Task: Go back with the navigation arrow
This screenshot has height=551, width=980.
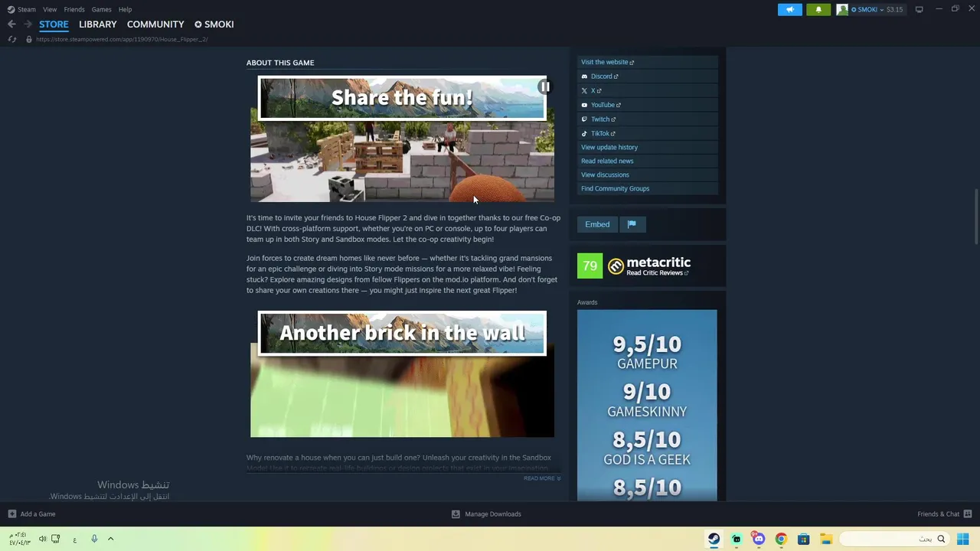Action: click(11, 24)
